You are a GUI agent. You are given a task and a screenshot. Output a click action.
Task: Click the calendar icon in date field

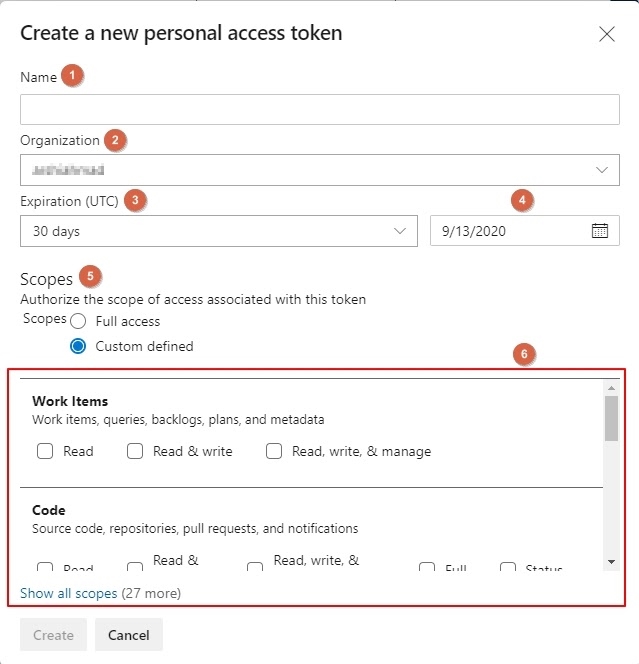(600, 231)
